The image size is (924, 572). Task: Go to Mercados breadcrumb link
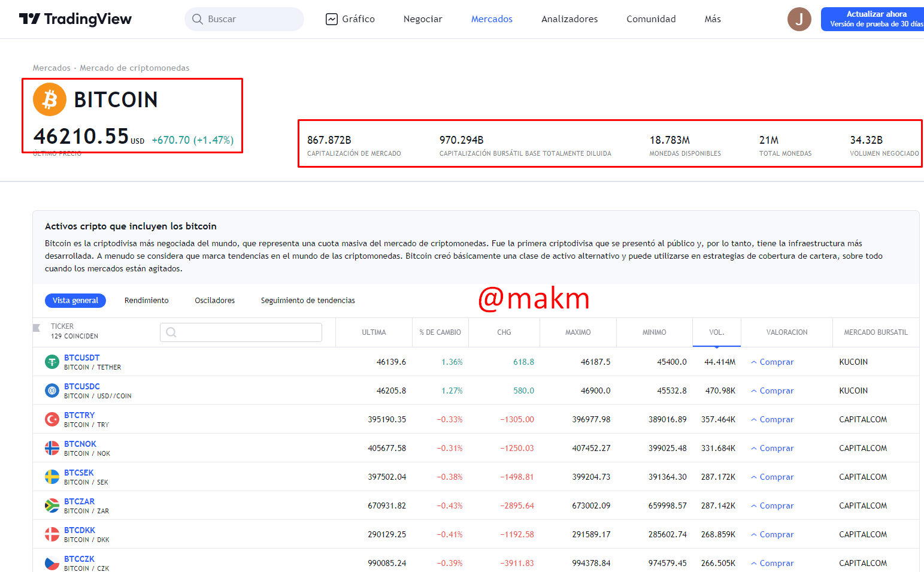click(51, 68)
